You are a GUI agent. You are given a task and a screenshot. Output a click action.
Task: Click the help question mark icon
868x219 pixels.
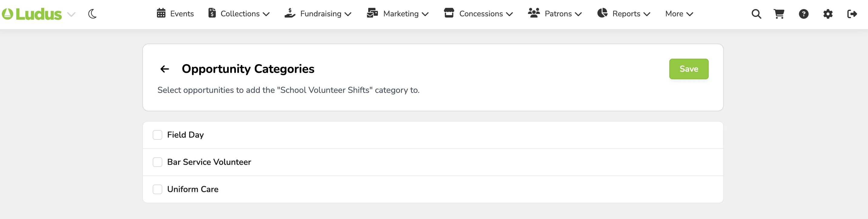pos(803,14)
